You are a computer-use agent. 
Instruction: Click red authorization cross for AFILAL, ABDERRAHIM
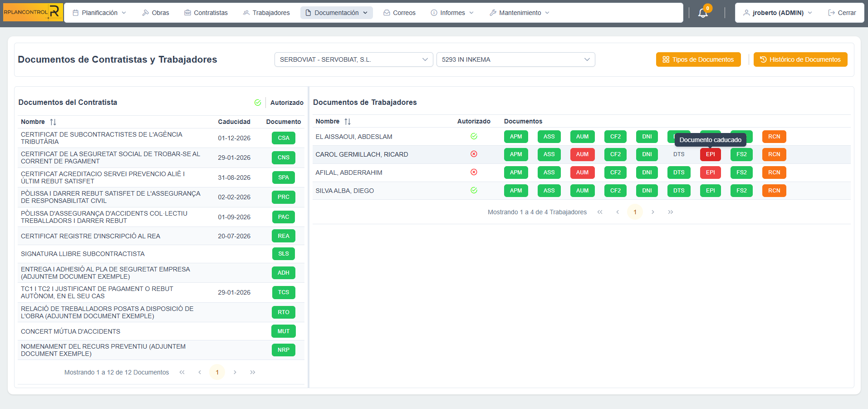[474, 172]
